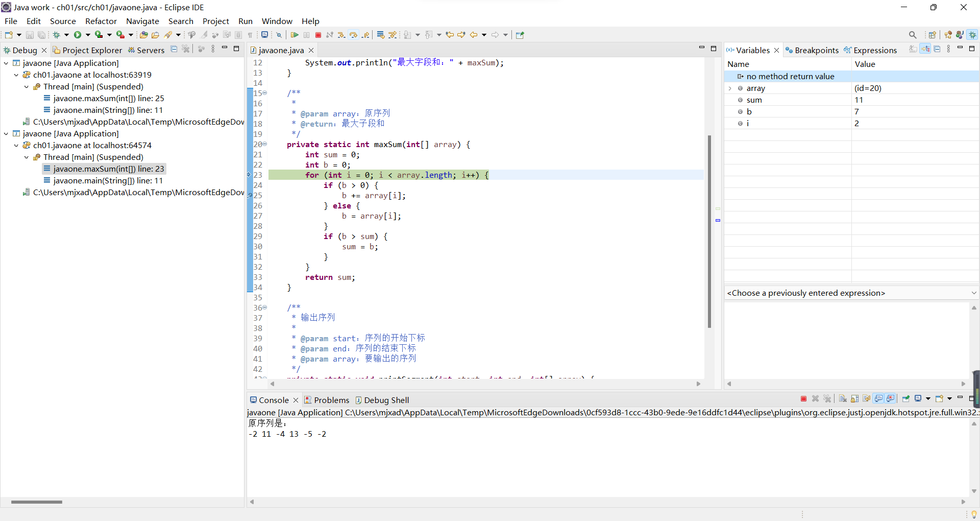The image size is (980, 521).
Task: Click the Suspend pause icon in toolbar
Action: click(x=306, y=35)
